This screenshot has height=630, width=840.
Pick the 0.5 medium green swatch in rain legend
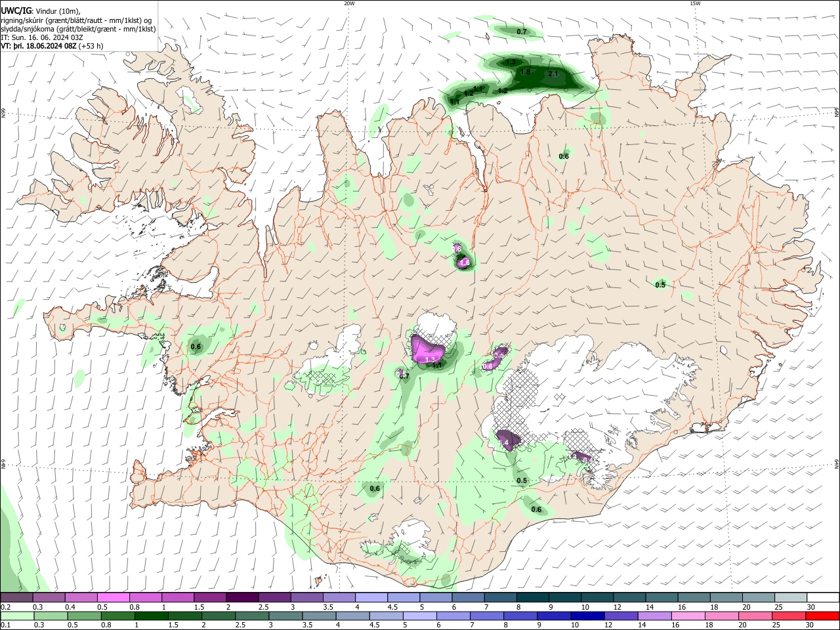(84, 616)
